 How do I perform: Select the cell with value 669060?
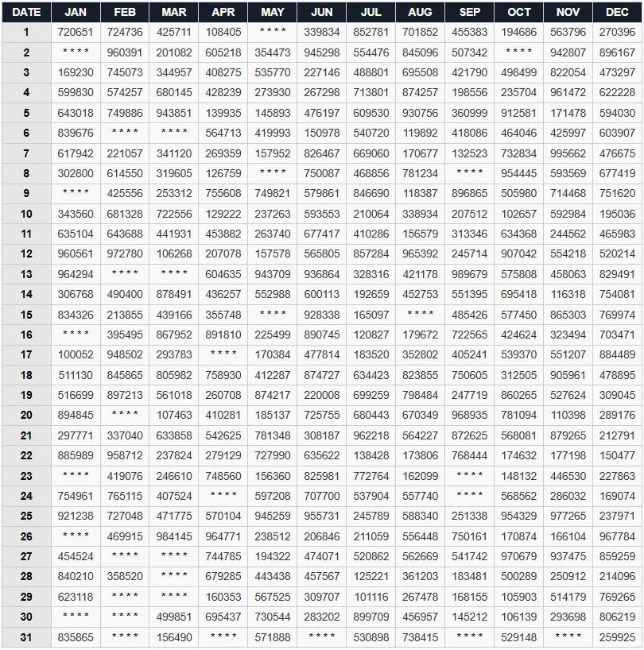pos(371,154)
